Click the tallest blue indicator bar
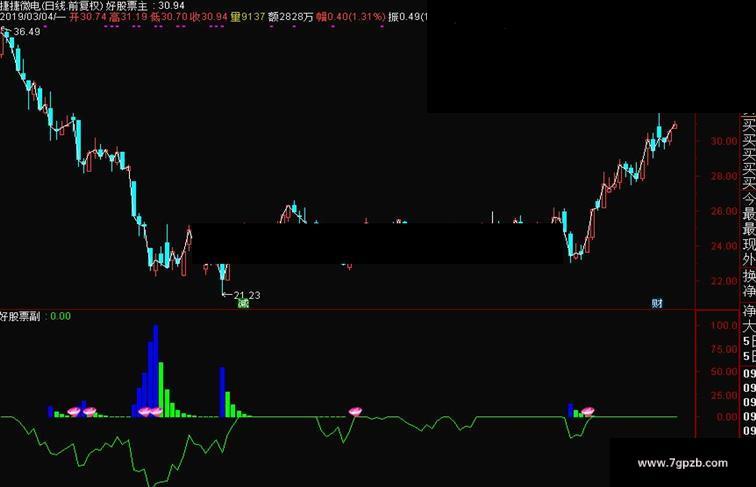 click(x=156, y=370)
